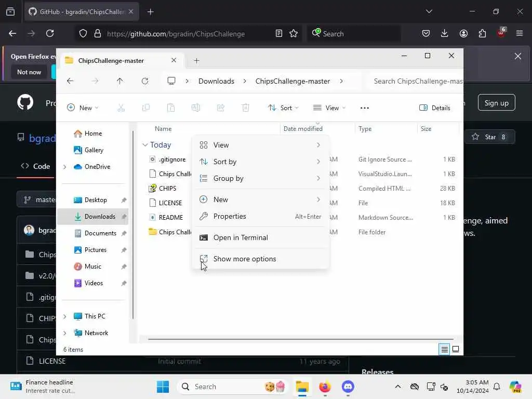
Task: Open the Firefox hamburger application menu
Action: click(520, 33)
